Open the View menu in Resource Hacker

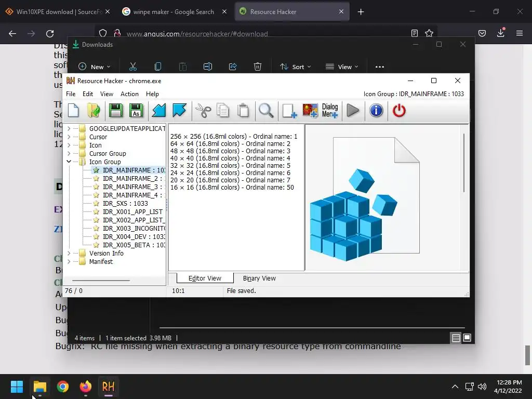[x=107, y=94]
